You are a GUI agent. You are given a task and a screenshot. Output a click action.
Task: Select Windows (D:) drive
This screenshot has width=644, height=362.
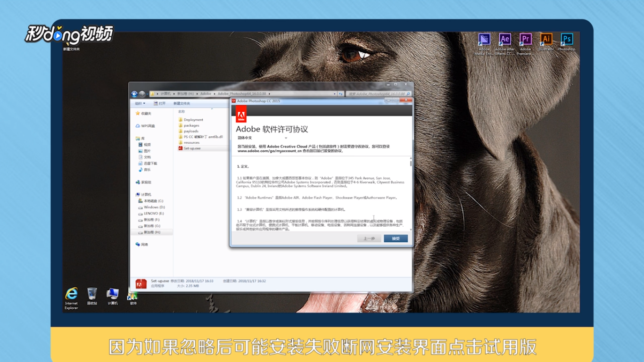point(151,207)
